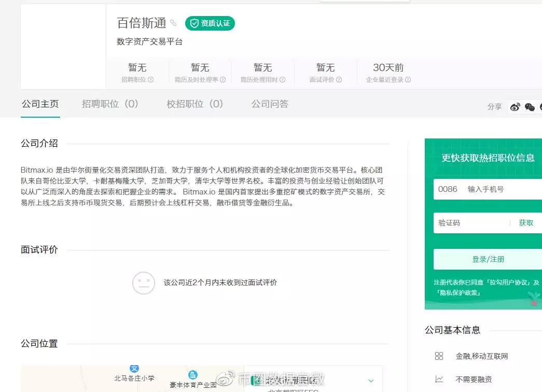Click the 资质认证 verification badge
The width and height of the screenshot is (542, 392).
click(x=210, y=23)
